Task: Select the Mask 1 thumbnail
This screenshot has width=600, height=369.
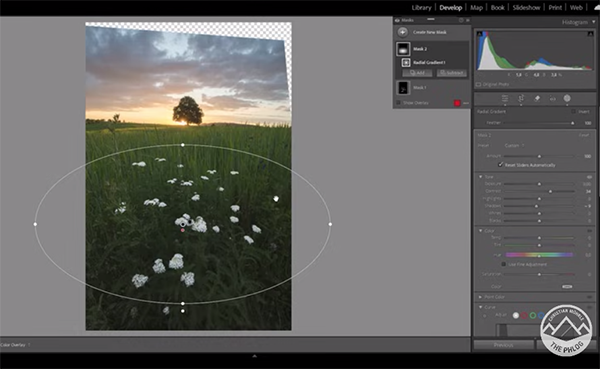Action: point(403,88)
